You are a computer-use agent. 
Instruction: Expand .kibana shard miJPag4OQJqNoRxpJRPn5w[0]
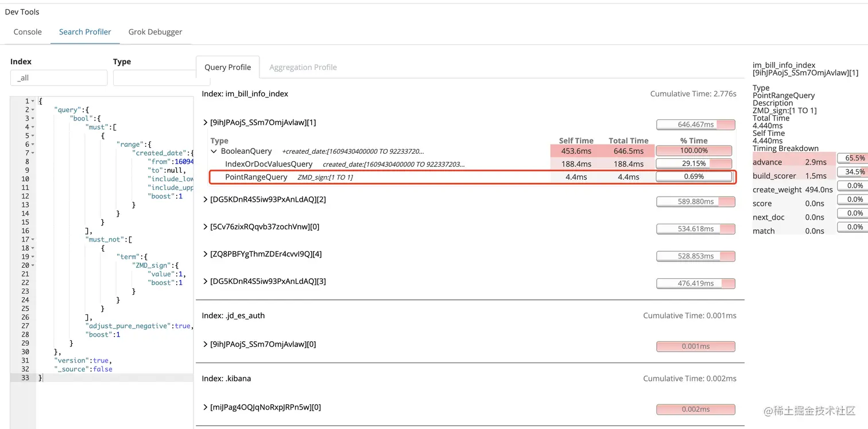206,407
